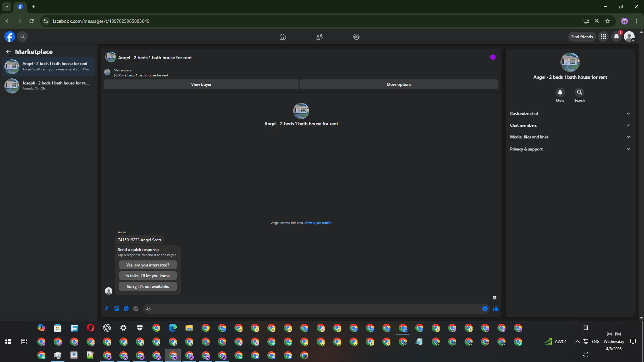Open the sticker picker icon
The height and width of the screenshot is (362, 644).
[x=126, y=309]
